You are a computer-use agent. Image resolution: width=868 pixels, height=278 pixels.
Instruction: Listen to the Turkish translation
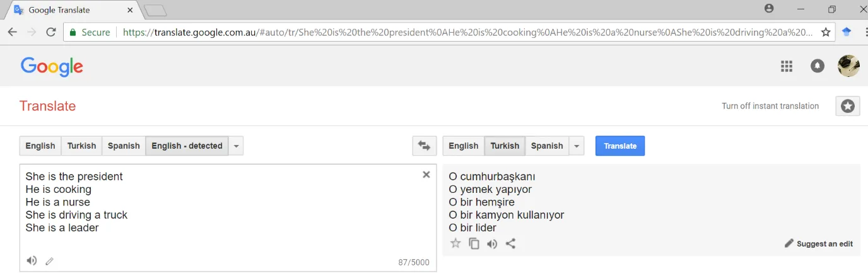coord(492,243)
